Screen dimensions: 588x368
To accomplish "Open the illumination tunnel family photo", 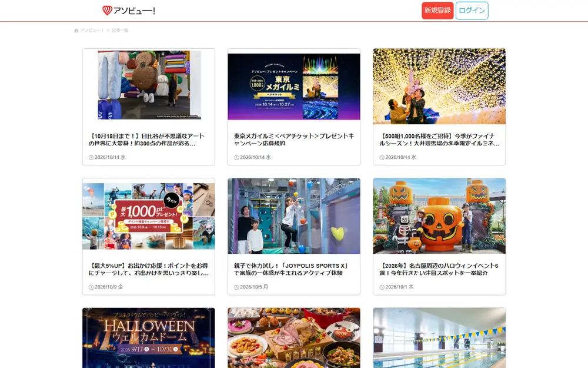I will pyautogui.click(x=439, y=87).
